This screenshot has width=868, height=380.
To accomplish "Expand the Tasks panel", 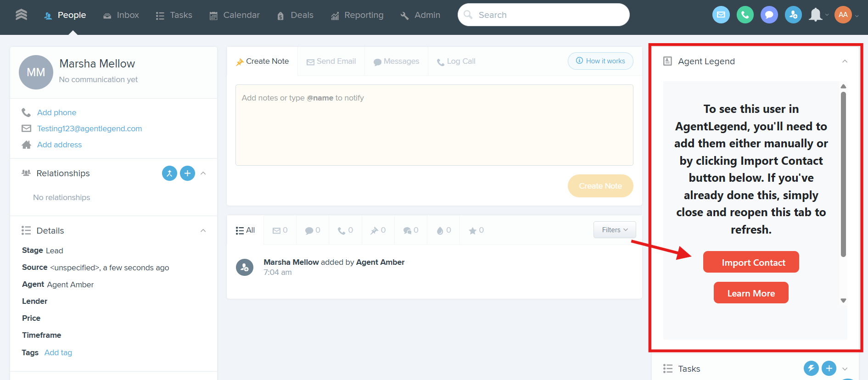I will tap(845, 369).
